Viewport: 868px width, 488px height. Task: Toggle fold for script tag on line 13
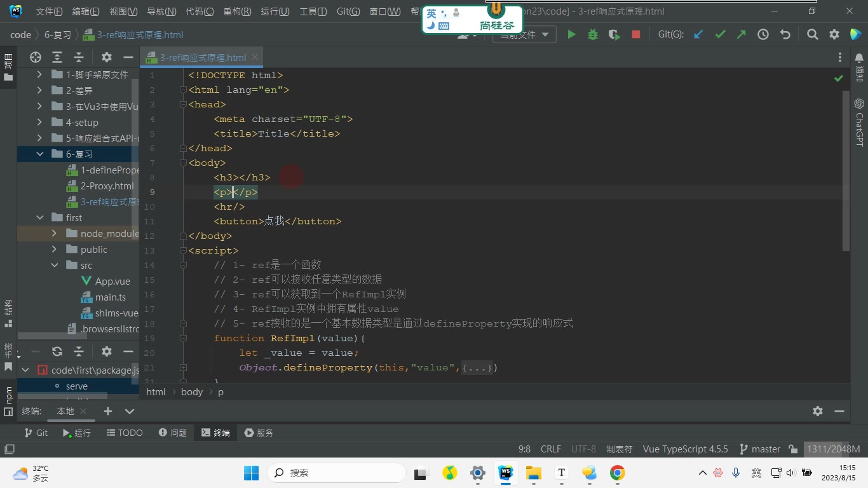click(x=183, y=250)
